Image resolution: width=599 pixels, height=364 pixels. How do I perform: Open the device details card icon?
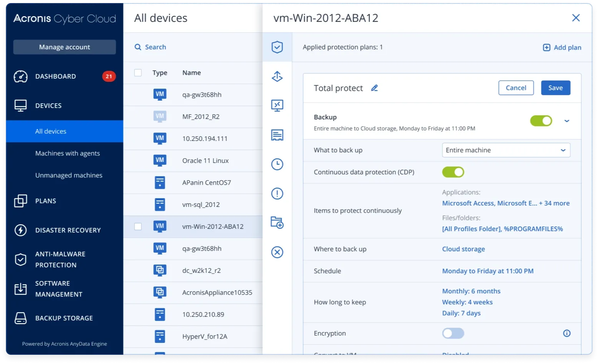(277, 135)
